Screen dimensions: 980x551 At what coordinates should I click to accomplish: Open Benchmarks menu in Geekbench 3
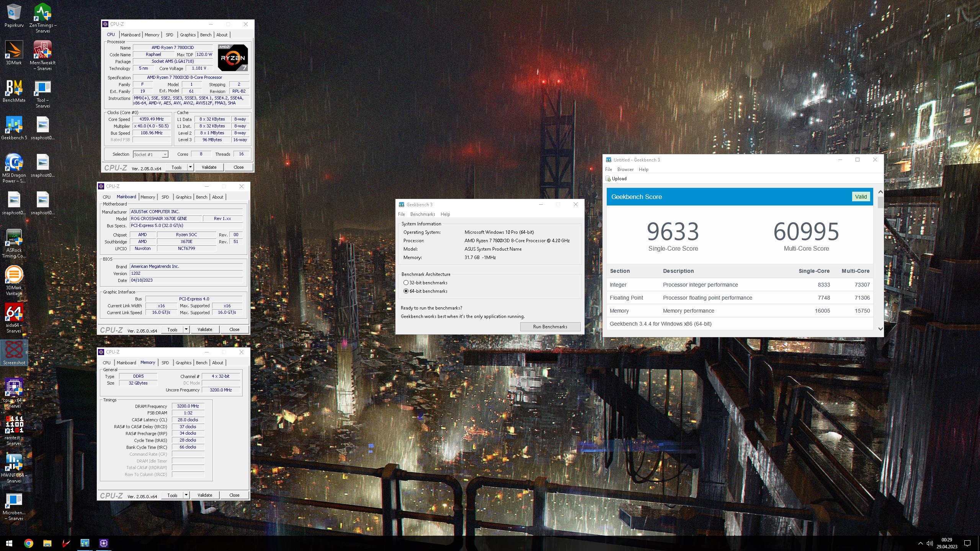[423, 214]
